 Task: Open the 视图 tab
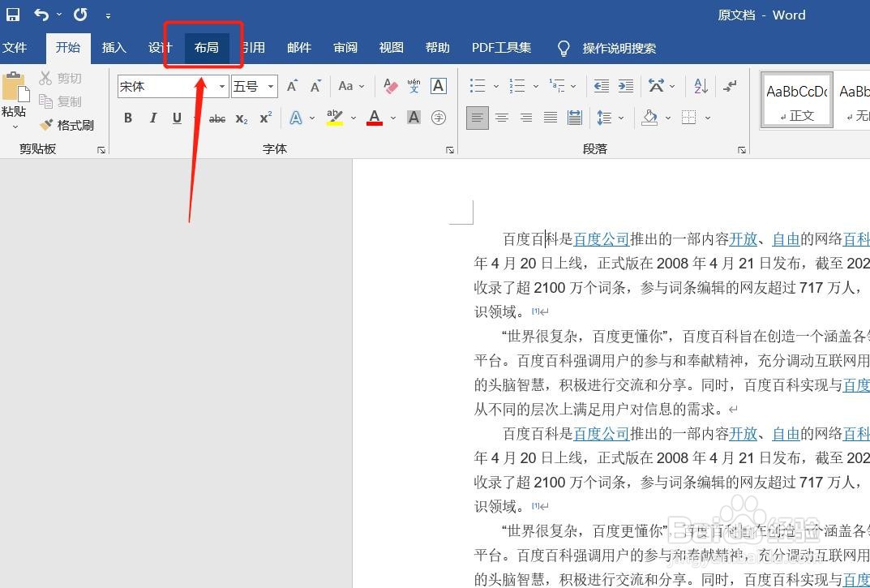tap(391, 48)
